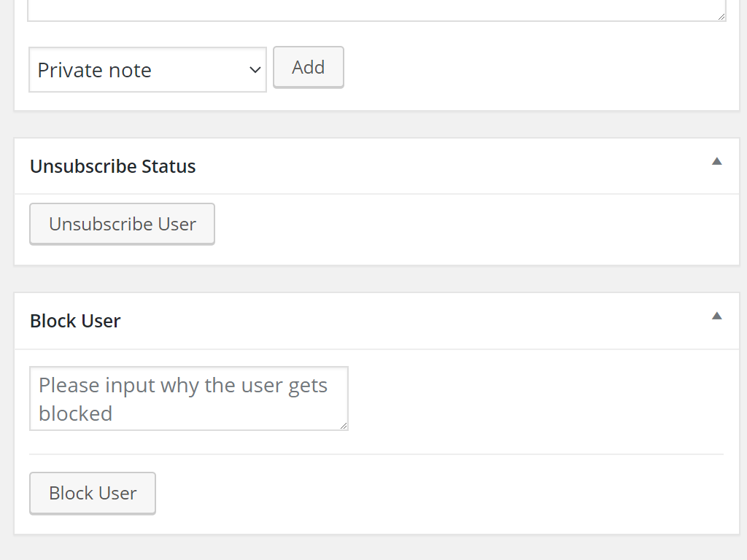Select the 'Private note' option text
Viewport: 747px width, 560px height.
[x=95, y=71]
